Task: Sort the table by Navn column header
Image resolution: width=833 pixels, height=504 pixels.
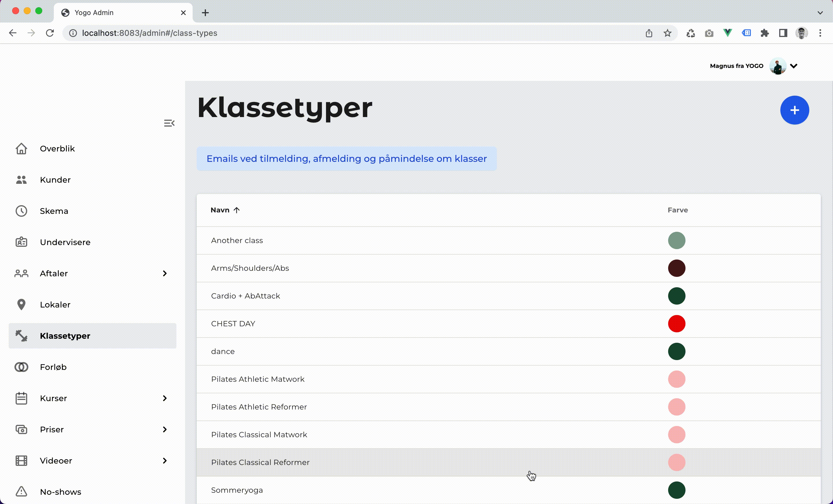Action: point(220,210)
